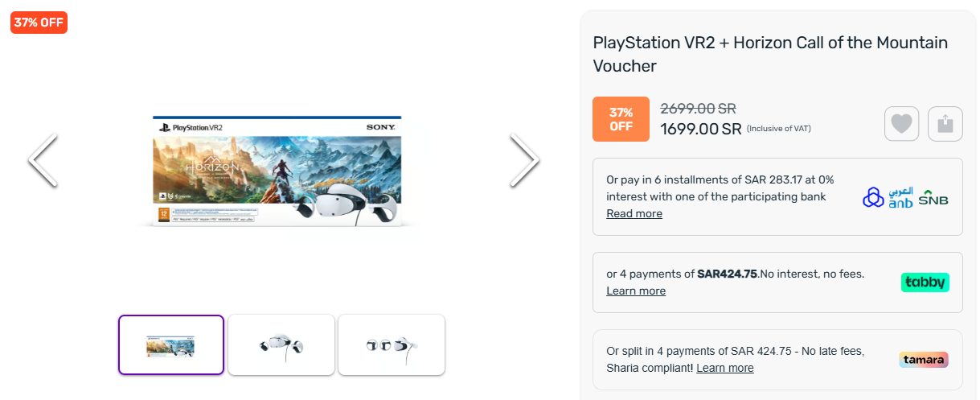Screen dimensions: 980x400
Task: Open Read more about bank installments
Action: pyautogui.click(x=634, y=213)
